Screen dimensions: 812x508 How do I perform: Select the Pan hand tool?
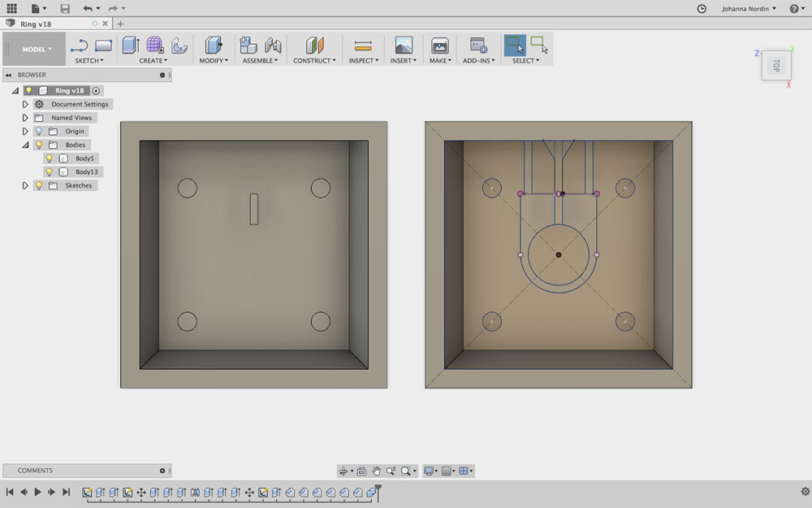point(377,471)
